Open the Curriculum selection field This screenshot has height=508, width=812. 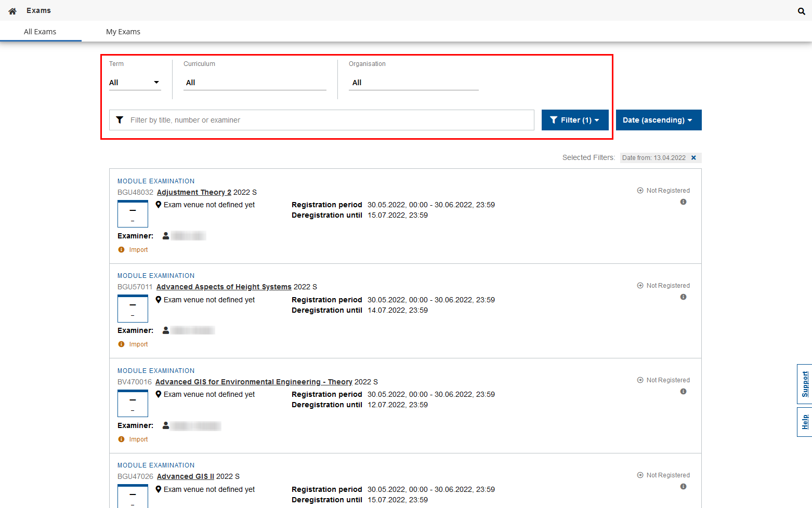254,83
